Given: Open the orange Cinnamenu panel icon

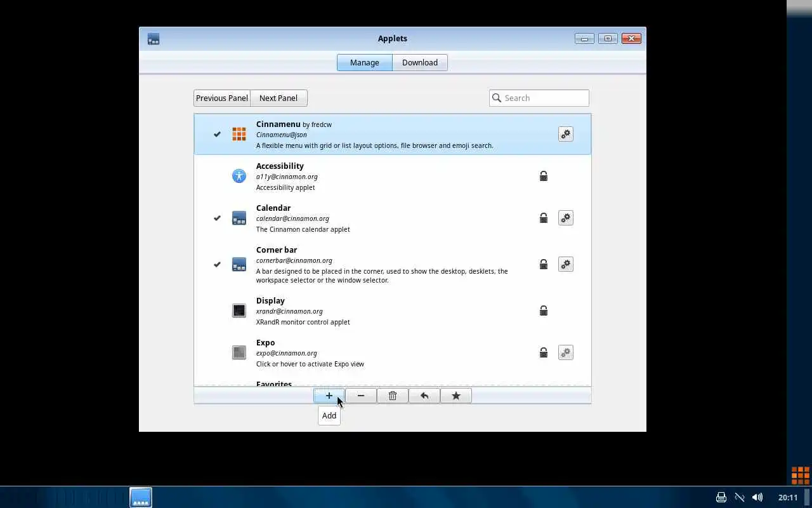Looking at the screenshot, I should point(800,475).
